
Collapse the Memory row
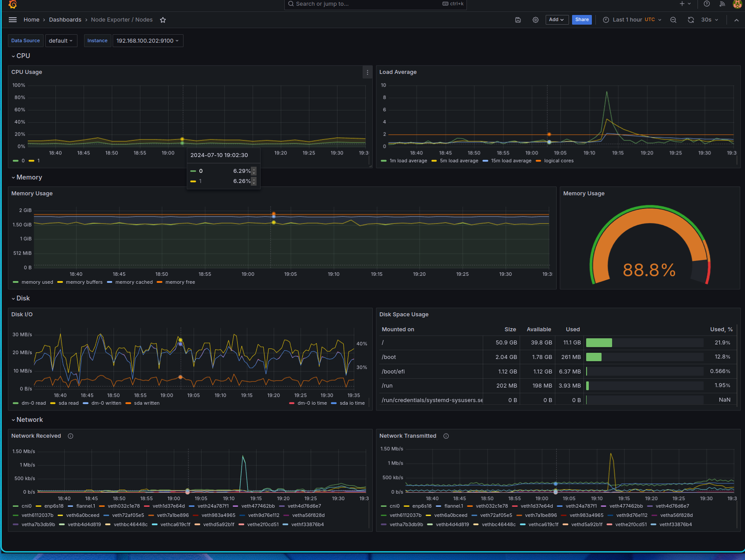(27, 177)
